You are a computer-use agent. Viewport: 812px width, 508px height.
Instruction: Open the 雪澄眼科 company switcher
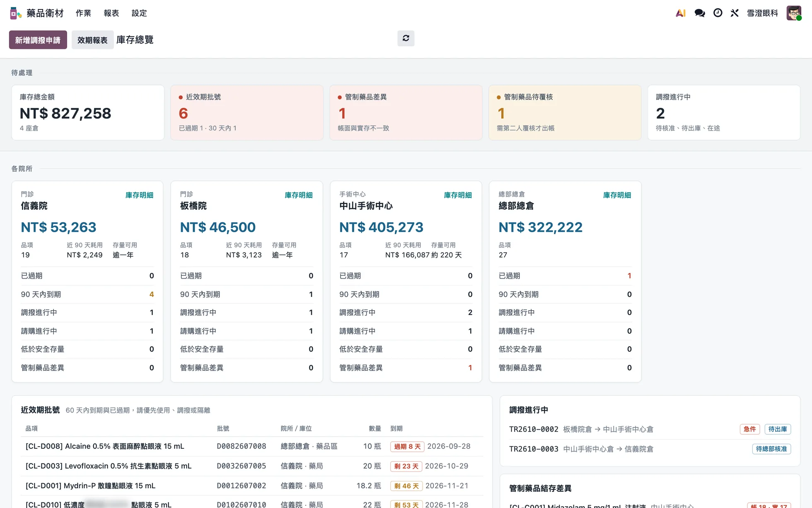[x=762, y=13]
